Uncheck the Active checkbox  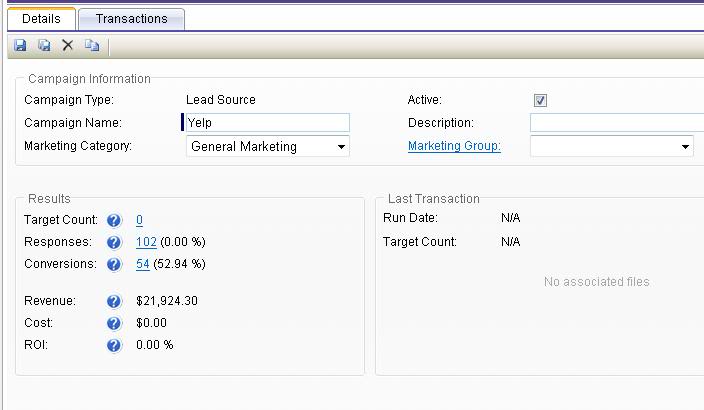click(x=541, y=100)
